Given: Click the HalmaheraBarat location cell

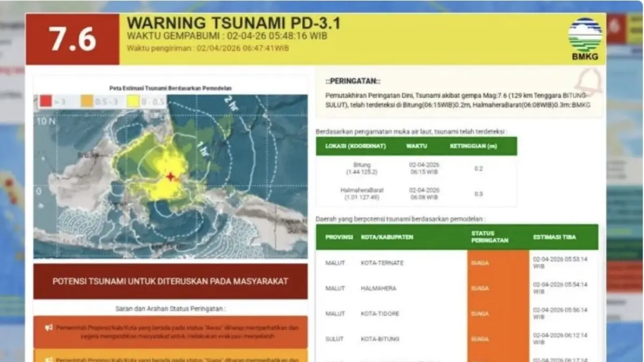Looking at the screenshot, I should [362, 193].
